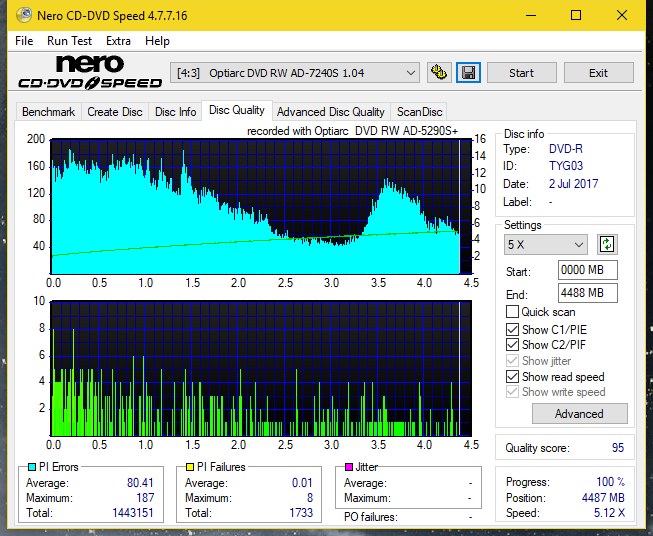The width and height of the screenshot is (653, 536).
Task: Switch to the Disc Info tab
Action: click(175, 112)
